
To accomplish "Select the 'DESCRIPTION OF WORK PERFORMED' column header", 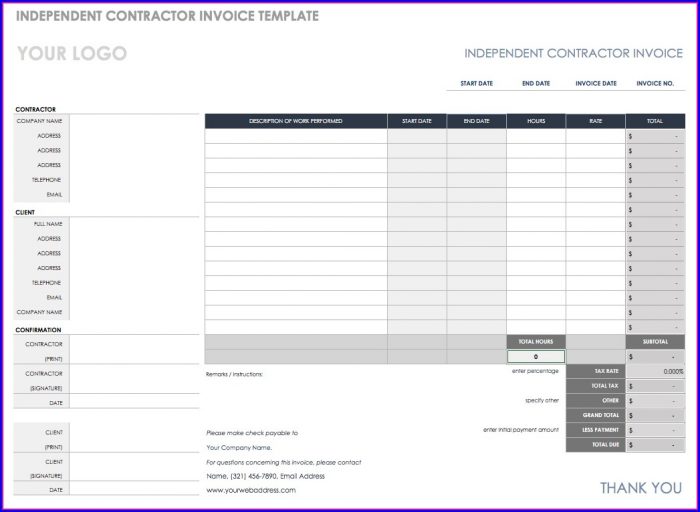I will [296, 121].
